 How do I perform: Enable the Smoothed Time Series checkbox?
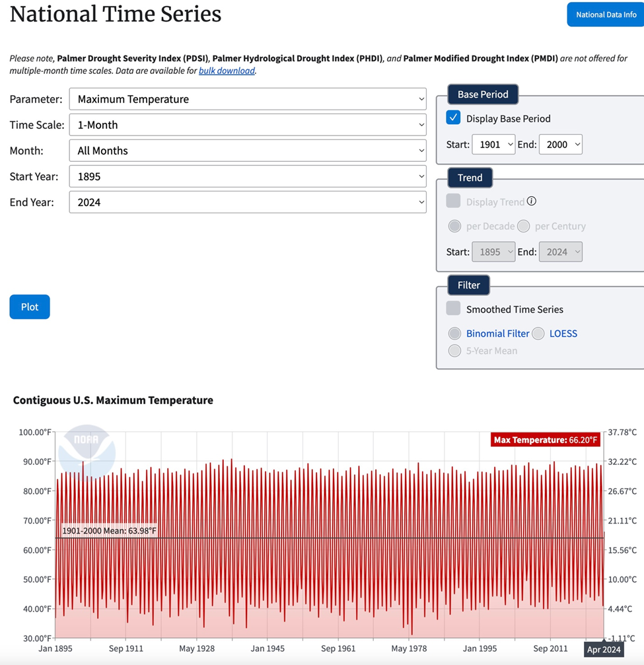tap(453, 308)
